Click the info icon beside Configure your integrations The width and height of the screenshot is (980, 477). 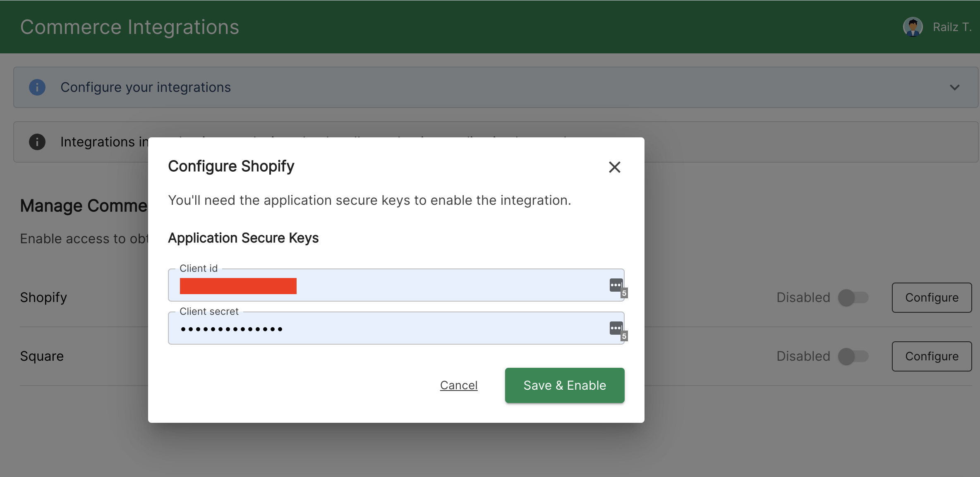37,87
